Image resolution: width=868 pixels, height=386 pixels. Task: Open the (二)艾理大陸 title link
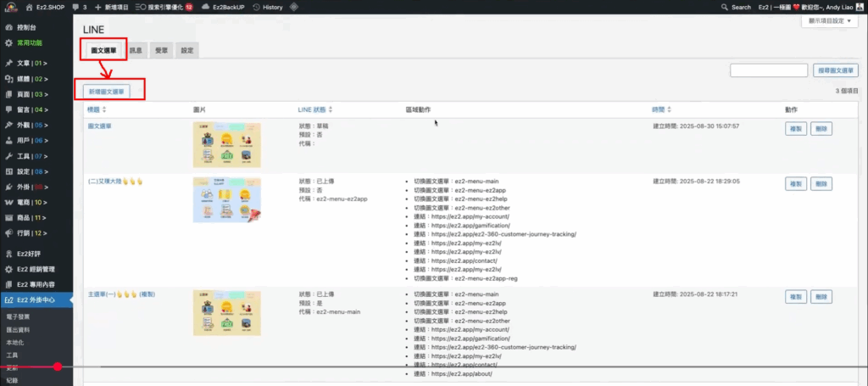pos(115,181)
